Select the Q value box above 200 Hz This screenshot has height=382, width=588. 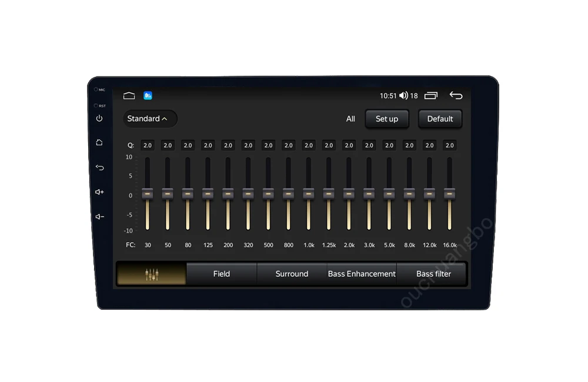tap(228, 145)
